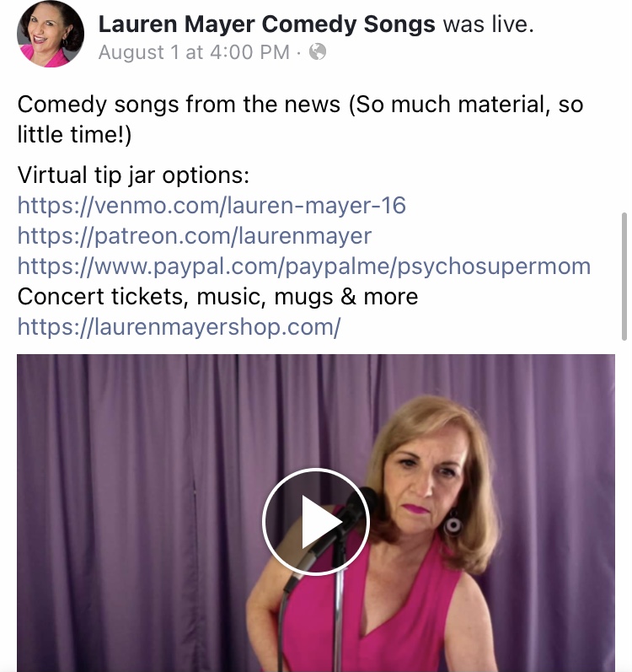This screenshot has height=672, width=632.
Task: Click the "little time!)" text line
Action: point(74,135)
